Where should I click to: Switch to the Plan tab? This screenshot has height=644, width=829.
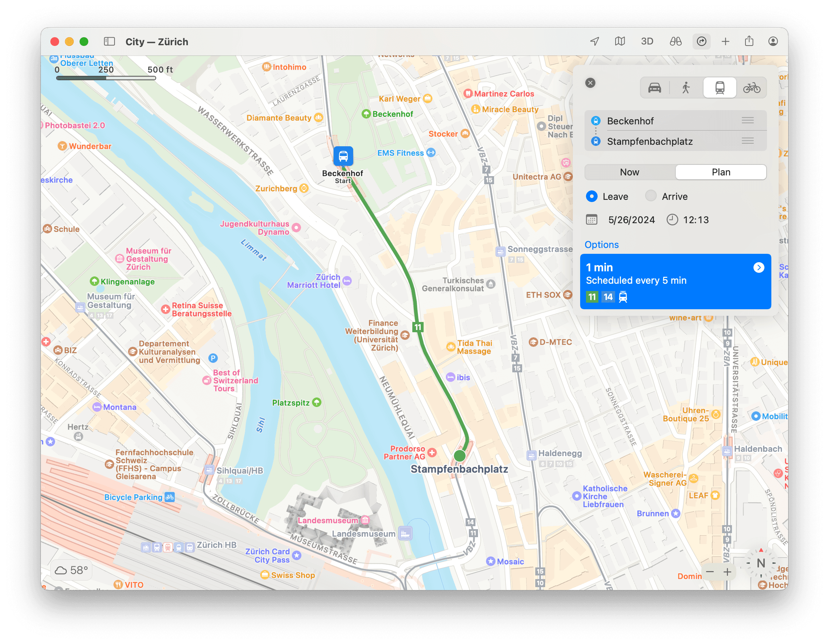point(721,172)
